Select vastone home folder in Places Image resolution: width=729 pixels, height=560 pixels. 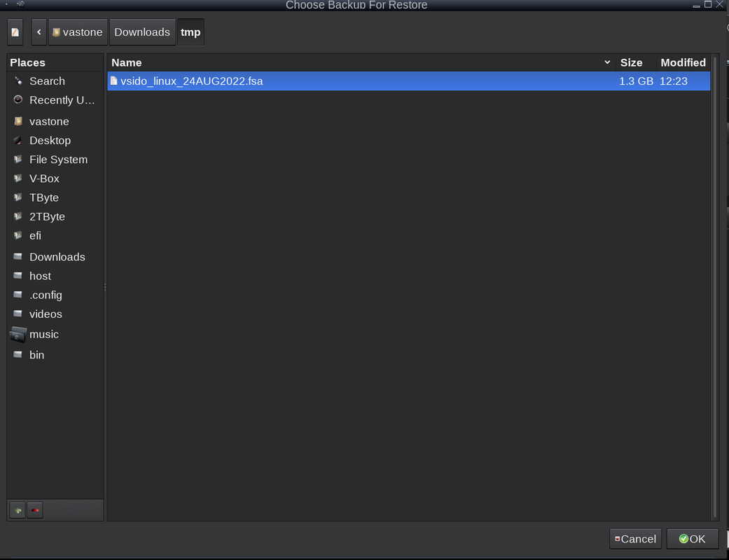[x=55, y=121]
